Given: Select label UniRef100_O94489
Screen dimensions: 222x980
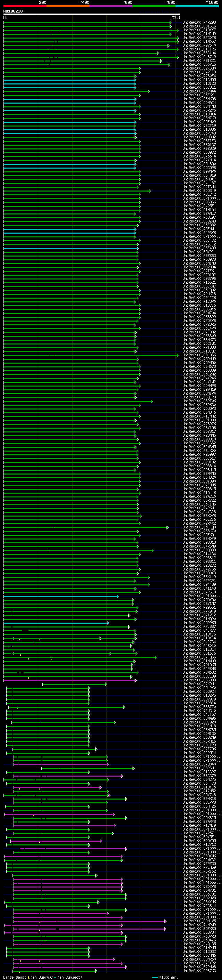Looking at the screenshot, I should point(199,585).
